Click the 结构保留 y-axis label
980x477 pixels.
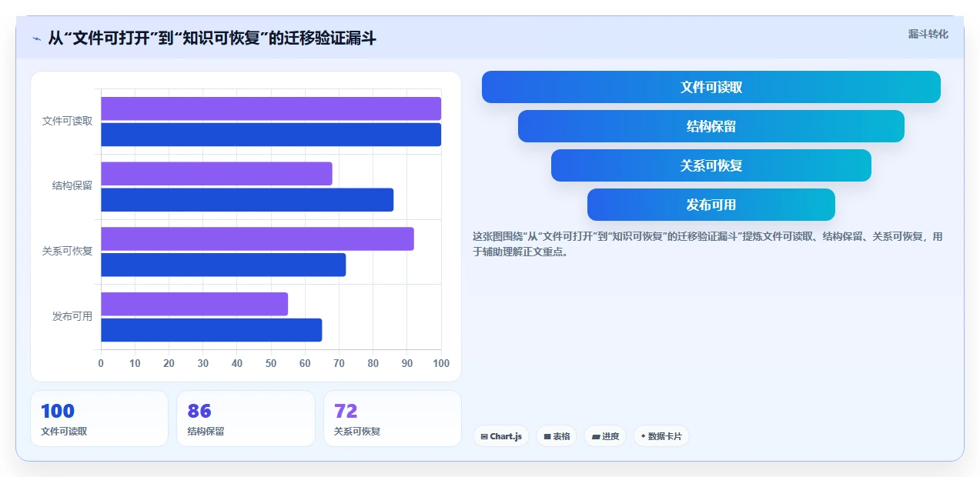pyautogui.click(x=72, y=185)
